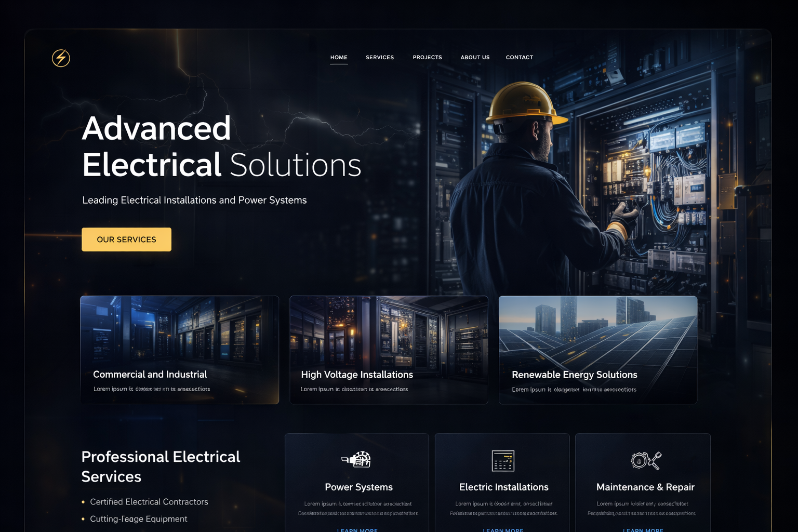
Task: Click the Power Systems drill icon
Action: pyautogui.click(x=357, y=460)
